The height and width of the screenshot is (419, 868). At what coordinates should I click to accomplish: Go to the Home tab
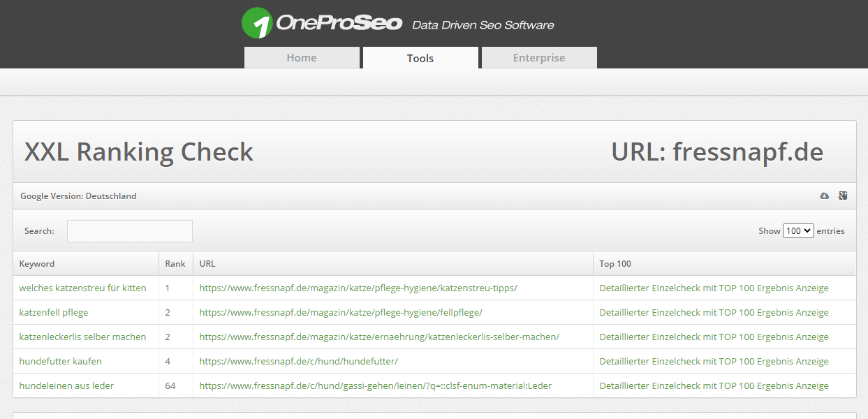302,58
